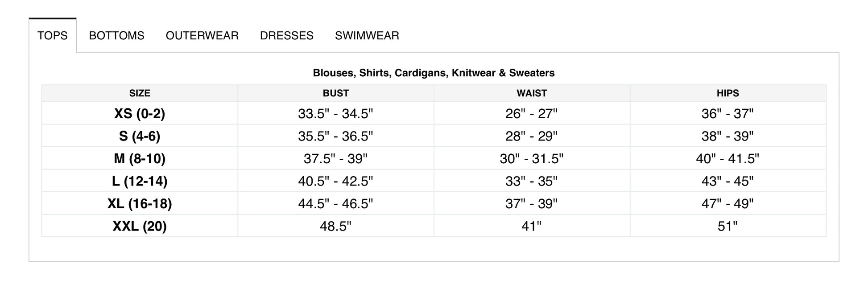Viewport: 868px width, 281px height.
Task: Select the M (8-10) size row label
Action: tap(140, 158)
